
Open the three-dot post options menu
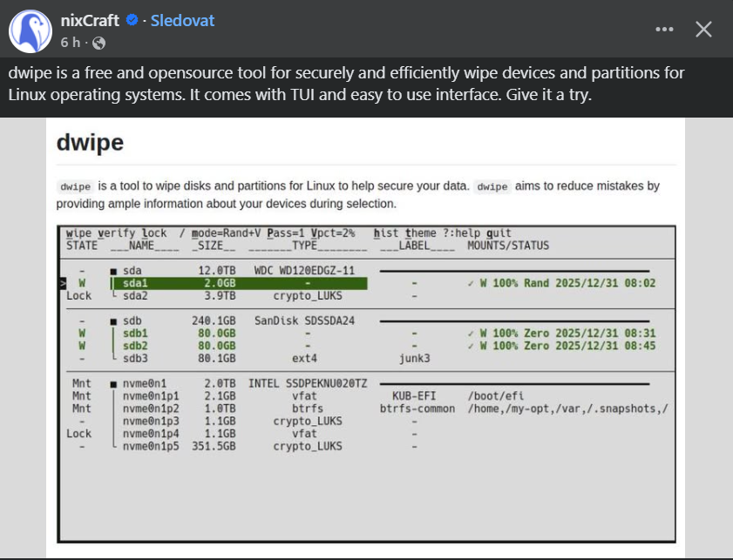click(664, 29)
